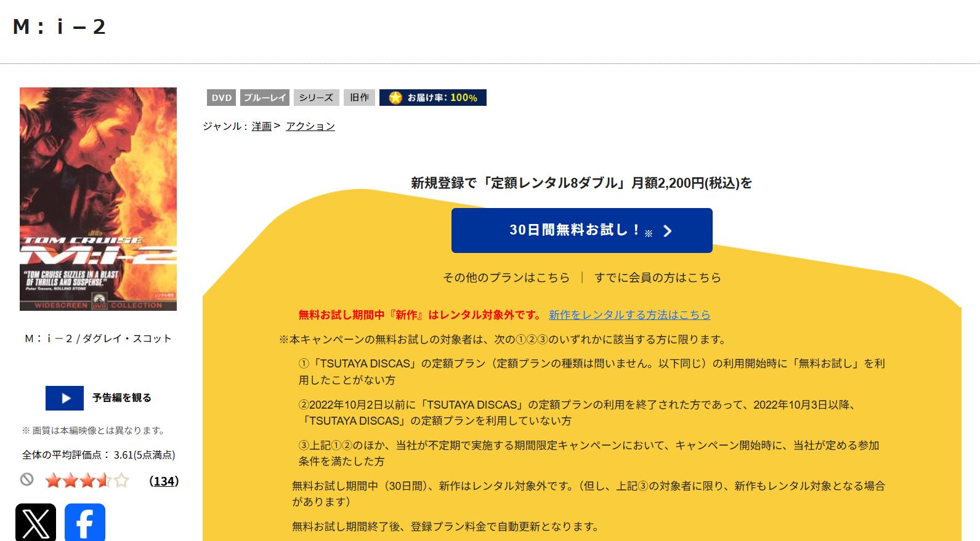The width and height of the screenshot is (980, 541).
Task: Click the clear-rating circle icon
Action: tap(26, 479)
